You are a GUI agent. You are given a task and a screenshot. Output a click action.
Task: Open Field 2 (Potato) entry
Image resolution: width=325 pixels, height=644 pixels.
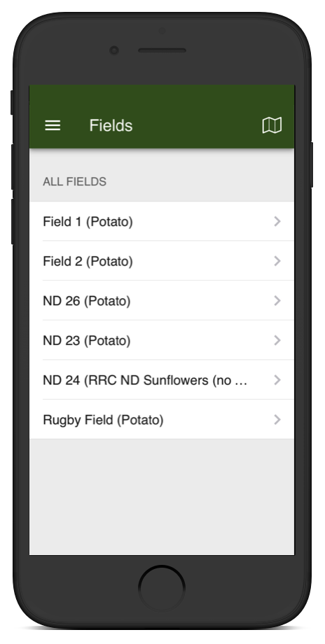[x=162, y=261]
